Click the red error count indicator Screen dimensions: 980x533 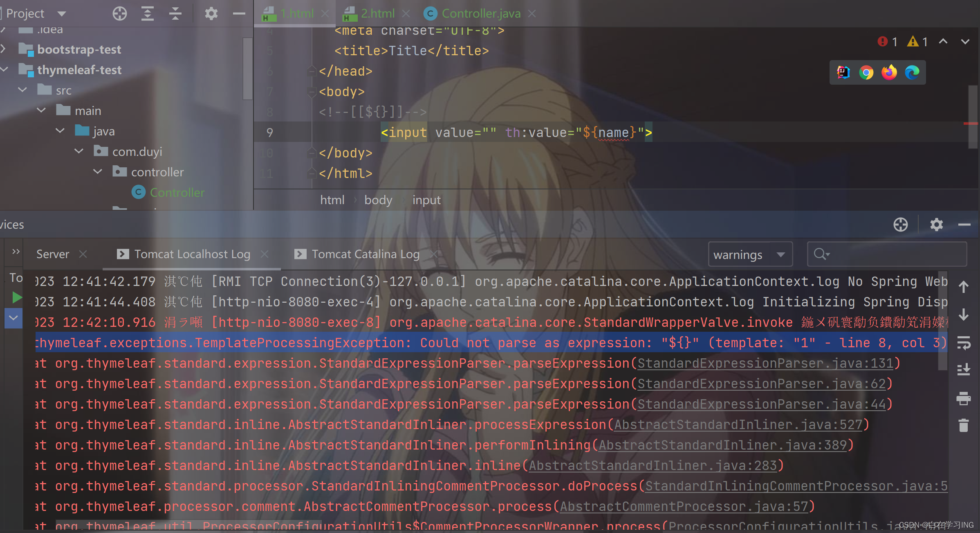(x=887, y=41)
